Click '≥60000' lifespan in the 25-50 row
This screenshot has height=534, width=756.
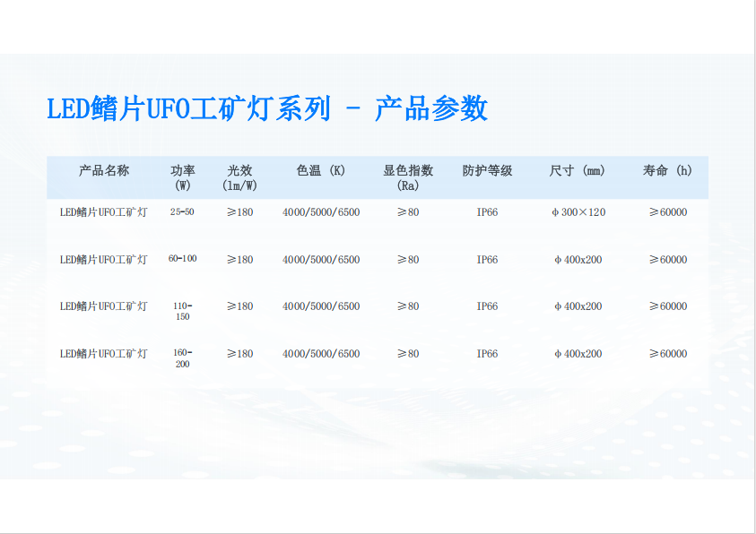click(x=668, y=212)
